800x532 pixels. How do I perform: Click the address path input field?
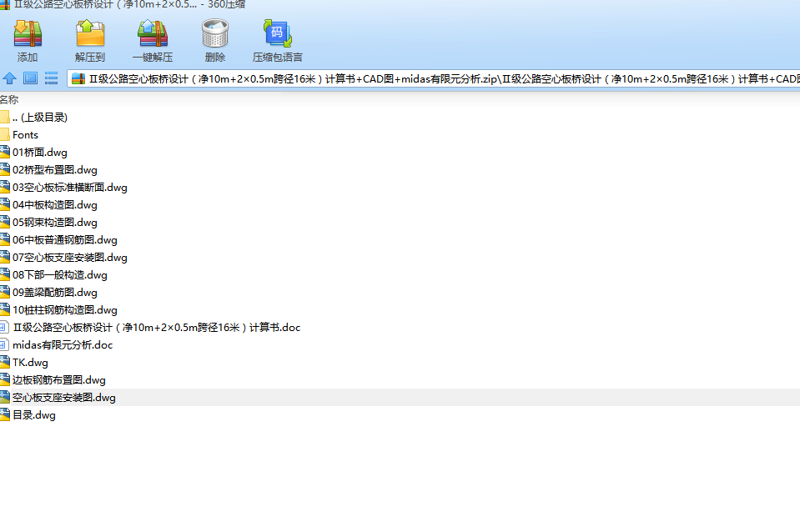click(433, 78)
